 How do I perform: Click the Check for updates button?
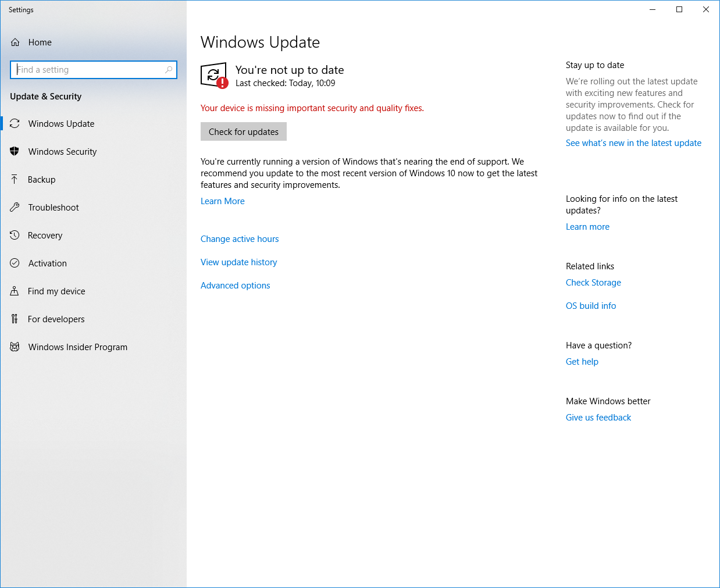pos(244,132)
